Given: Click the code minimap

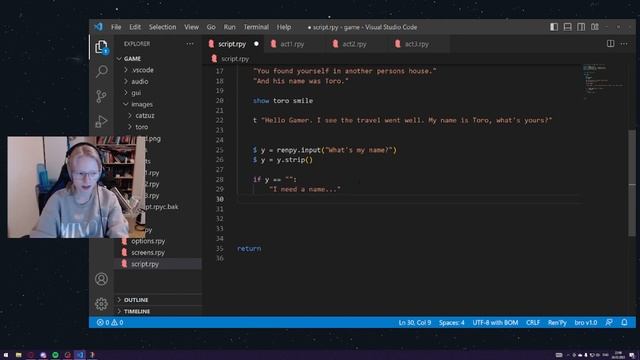Looking at the screenshot, I should 604,82.
